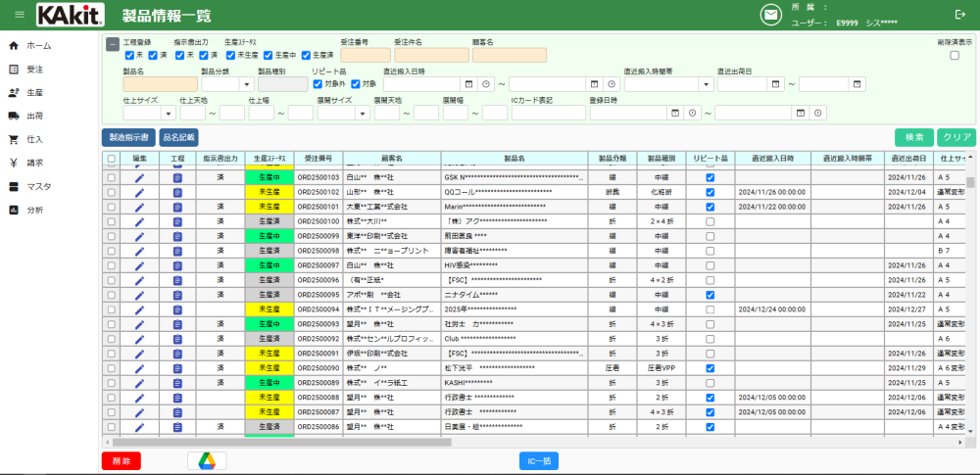
Task: Expand the 製品分類 dropdown
Action: [246, 84]
